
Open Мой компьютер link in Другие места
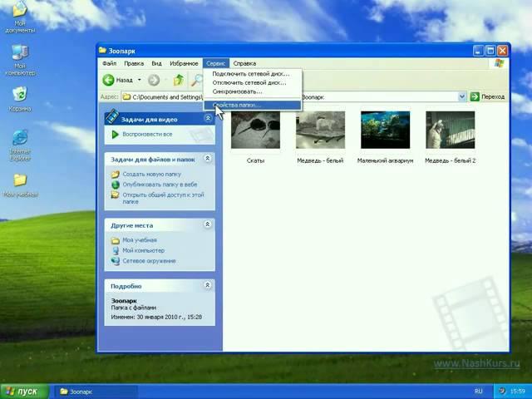point(143,250)
